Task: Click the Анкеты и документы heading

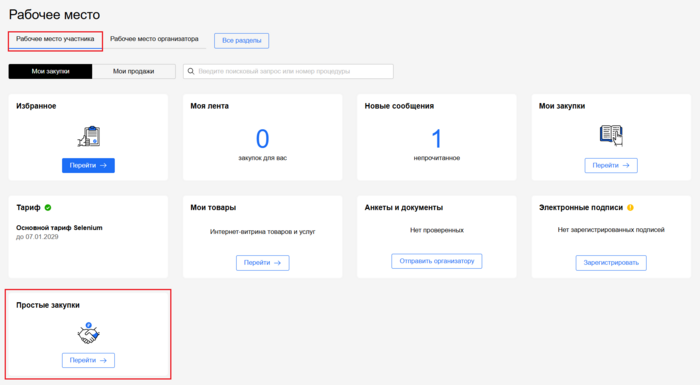Action: pos(404,208)
